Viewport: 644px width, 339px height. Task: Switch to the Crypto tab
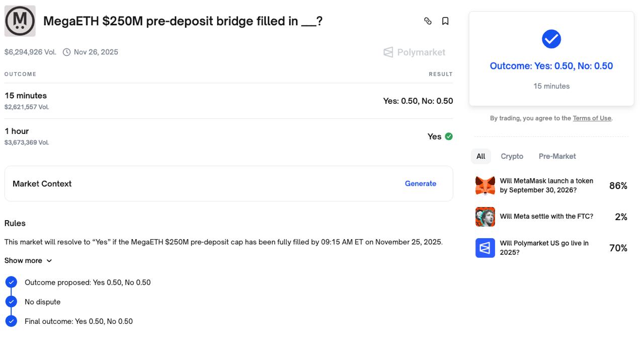point(512,156)
